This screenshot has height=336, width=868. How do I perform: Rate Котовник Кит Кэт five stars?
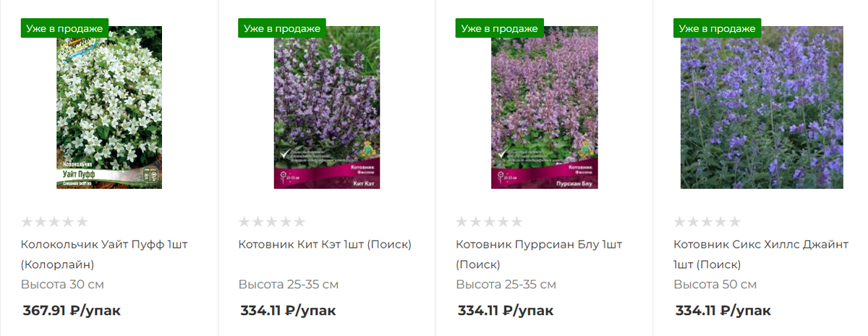(299, 222)
